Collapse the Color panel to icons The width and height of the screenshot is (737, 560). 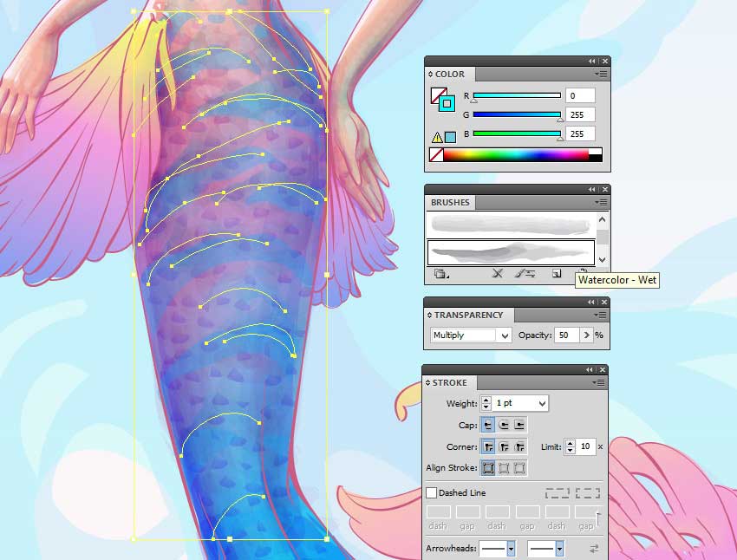[x=591, y=61]
